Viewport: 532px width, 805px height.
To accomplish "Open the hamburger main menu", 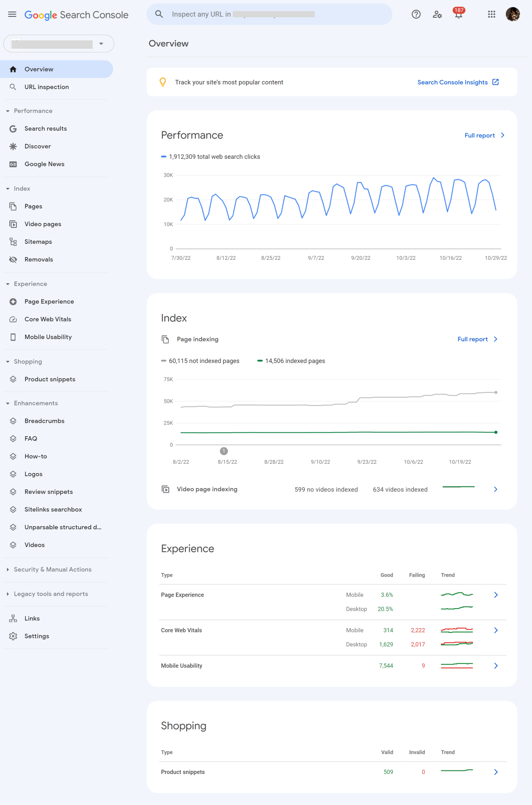I will 12,15.
